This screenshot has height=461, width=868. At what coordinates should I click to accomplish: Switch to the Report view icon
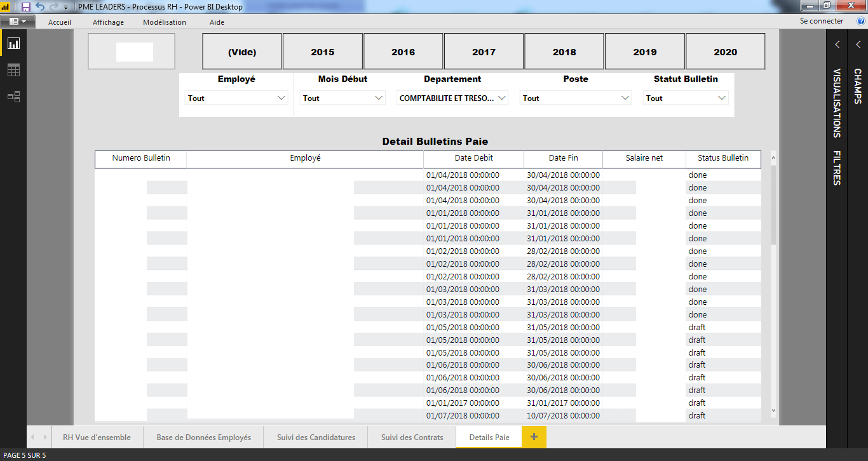(13, 43)
